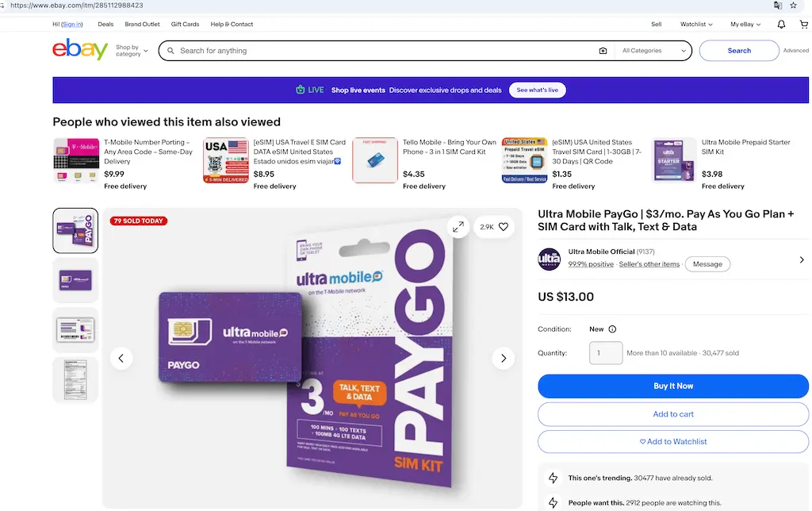
Task: Open Tello Mobile SIM kit listing image
Action: [375, 160]
